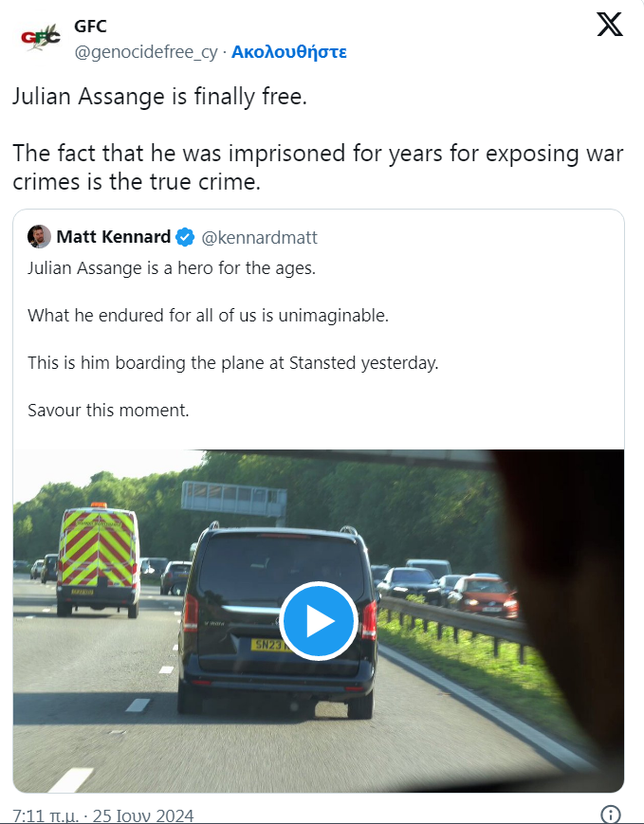Click Matt Kennard's profile picture
The width and height of the screenshot is (644, 824).
coord(39,236)
